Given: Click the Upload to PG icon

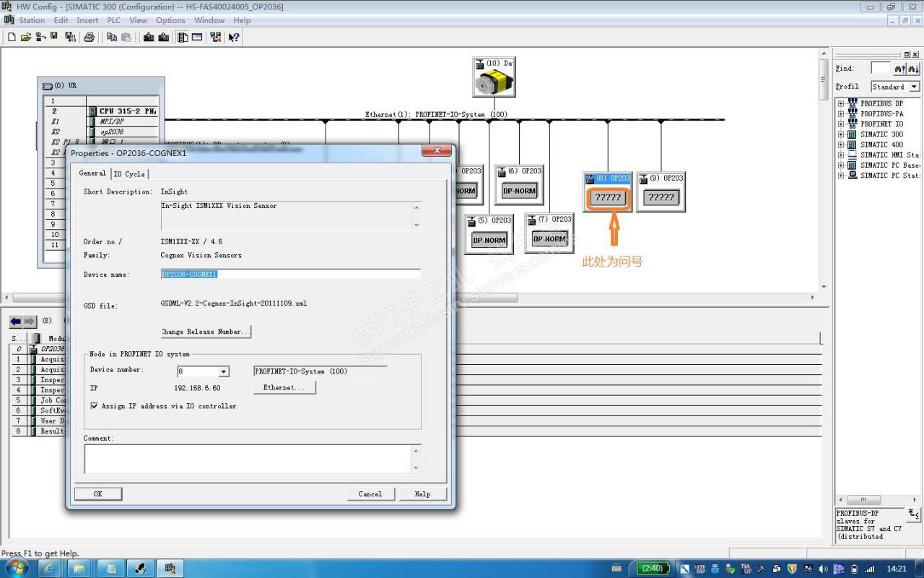Looking at the screenshot, I should pos(163,37).
